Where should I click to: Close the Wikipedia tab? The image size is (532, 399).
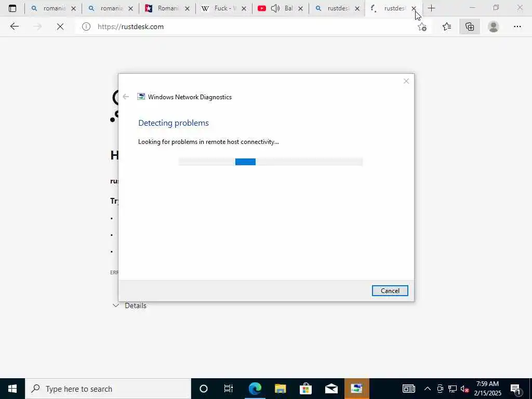244,9
